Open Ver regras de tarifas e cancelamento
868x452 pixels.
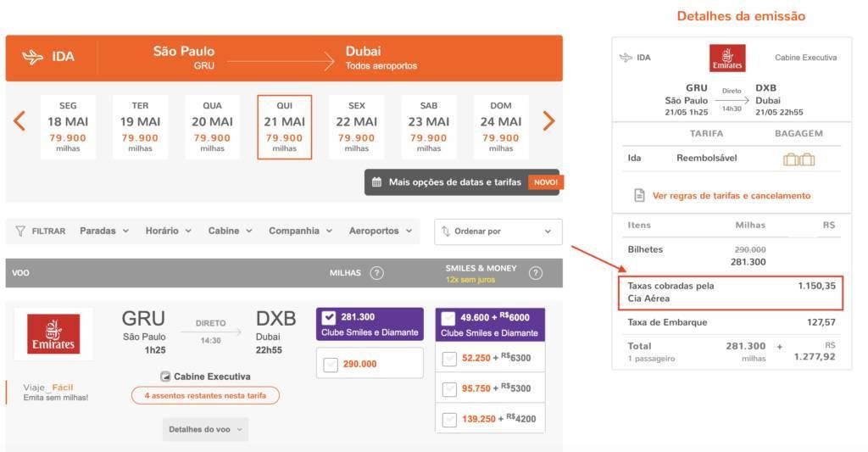[731, 196]
